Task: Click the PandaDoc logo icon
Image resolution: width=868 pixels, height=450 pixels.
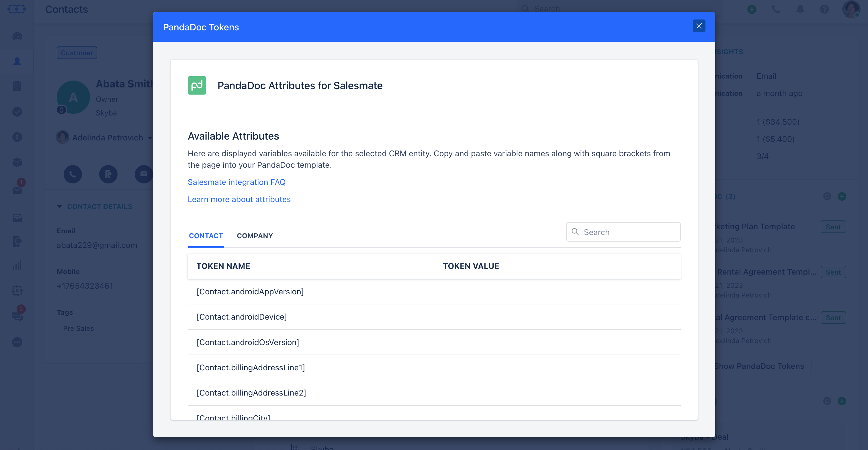Action: (x=197, y=85)
